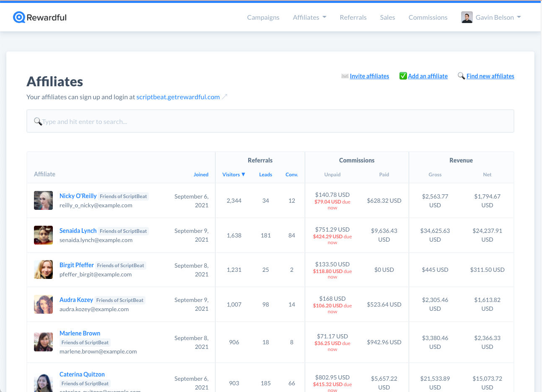The width and height of the screenshot is (542, 392).
Task: Click the envelope icon beside Invite affiliates
Action: click(x=345, y=76)
